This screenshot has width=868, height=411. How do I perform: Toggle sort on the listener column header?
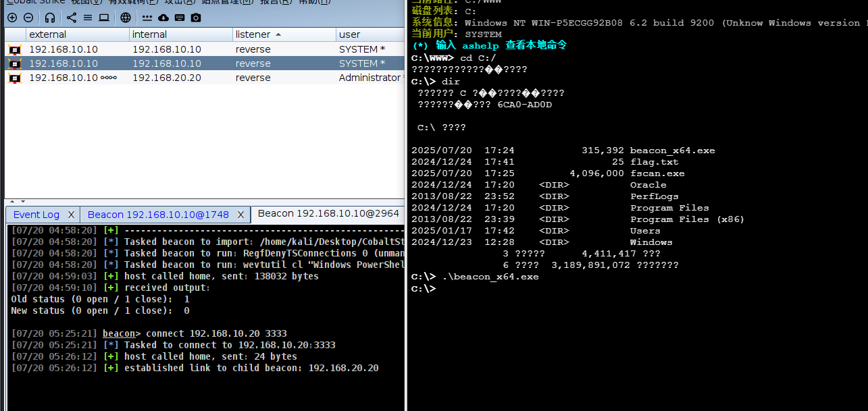(x=284, y=34)
